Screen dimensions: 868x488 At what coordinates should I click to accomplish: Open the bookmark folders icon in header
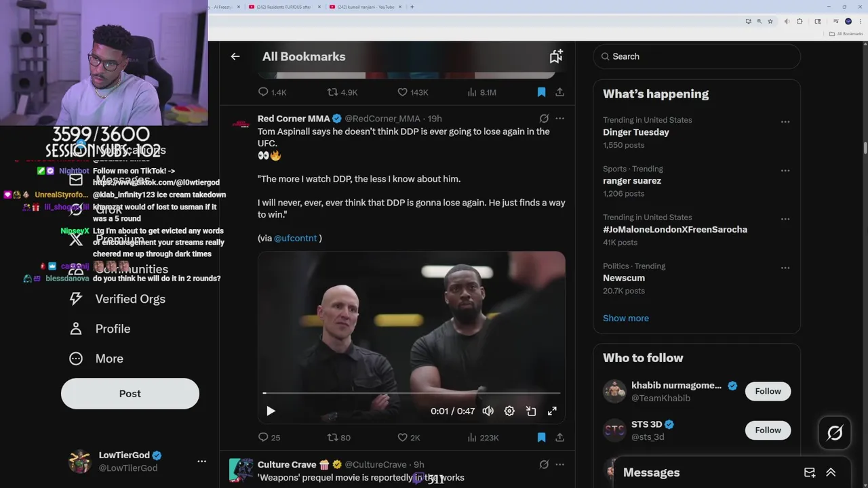tap(556, 56)
